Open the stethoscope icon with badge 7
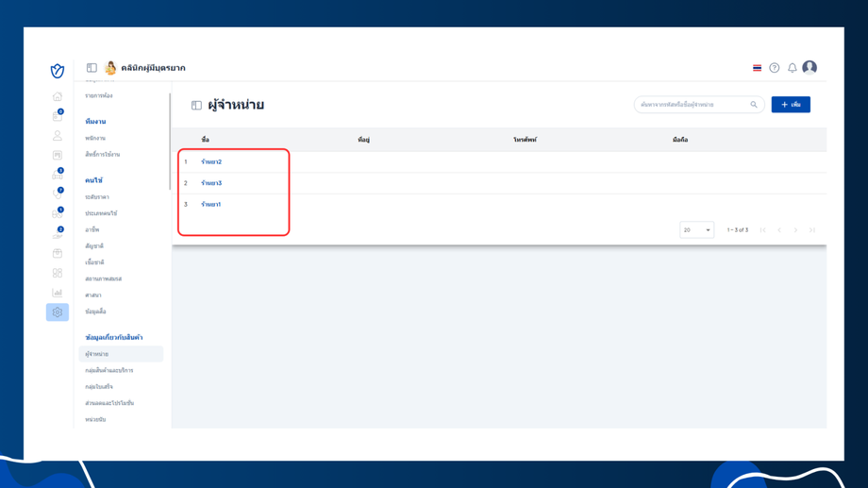Image resolution: width=868 pixels, height=488 pixels. [57, 194]
